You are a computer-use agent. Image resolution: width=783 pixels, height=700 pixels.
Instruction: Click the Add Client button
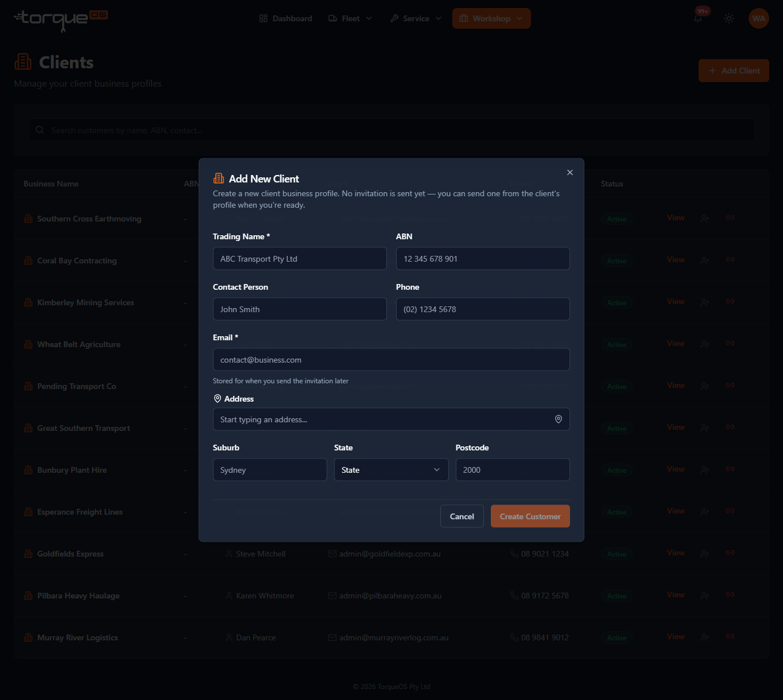[734, 71]
